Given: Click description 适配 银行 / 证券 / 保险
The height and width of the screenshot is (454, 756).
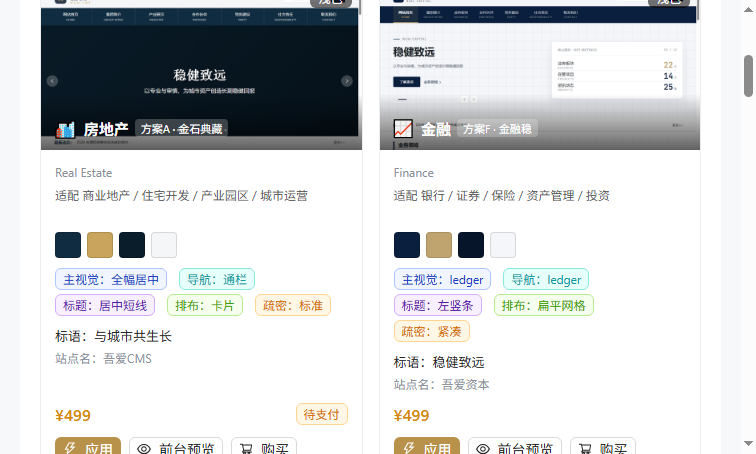Looking at the screenshot, I should click(x=501, y=196).
